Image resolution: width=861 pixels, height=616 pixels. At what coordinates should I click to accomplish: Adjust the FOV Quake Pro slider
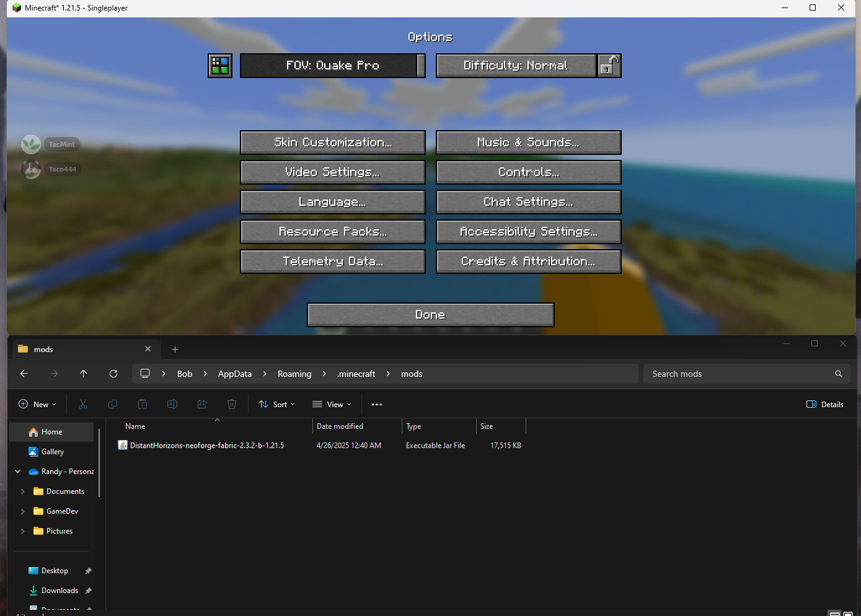click(x=333, y=66)
